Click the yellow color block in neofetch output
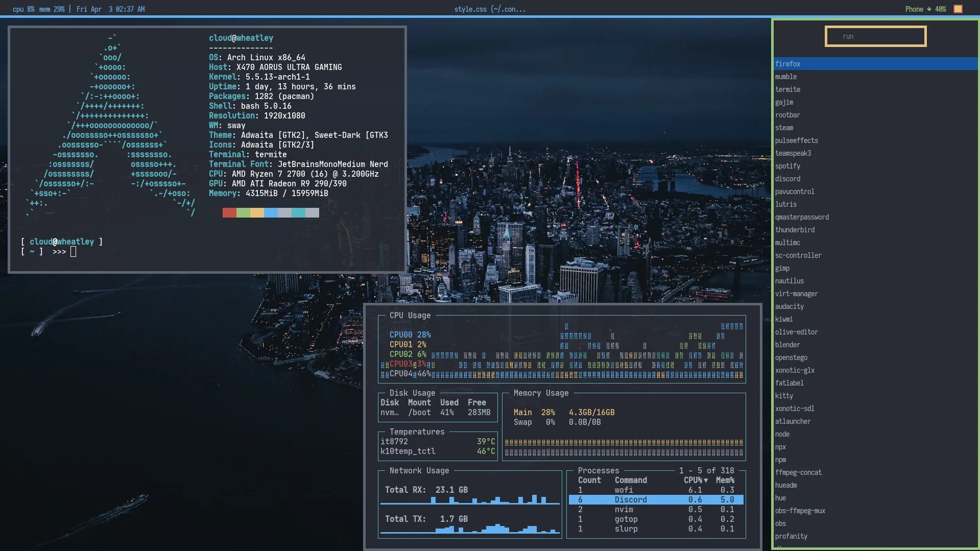 (257, 212)
